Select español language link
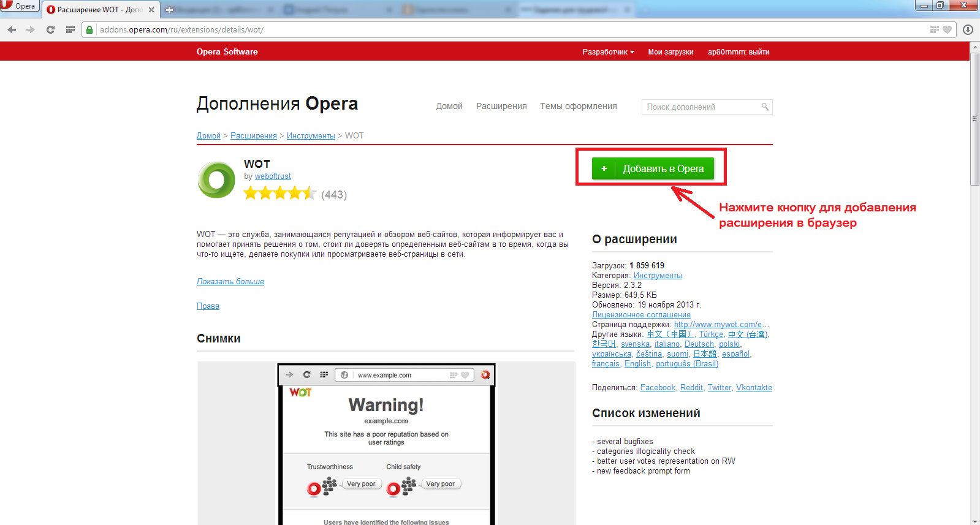The height and width of the screenshot is (525, 980). pos(735,354)
